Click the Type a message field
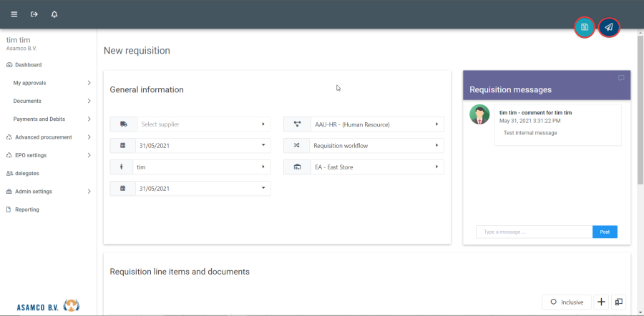644x316 pixels. tap(534, 232)
